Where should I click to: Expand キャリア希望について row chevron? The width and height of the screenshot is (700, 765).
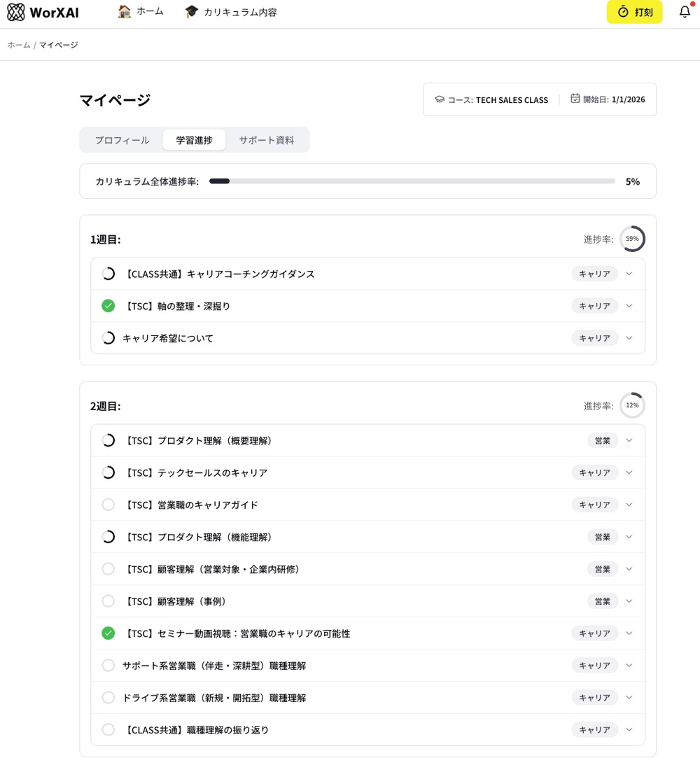(629, 338)
